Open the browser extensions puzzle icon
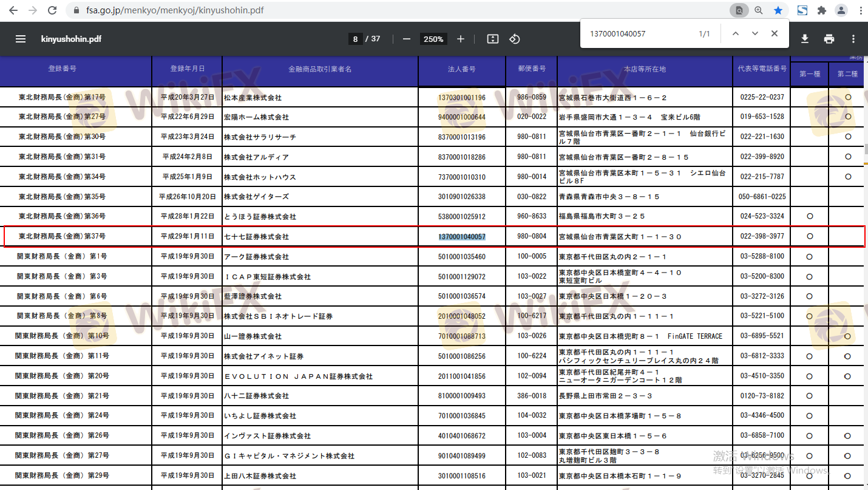868x490 pixels. tap(822, 10)
